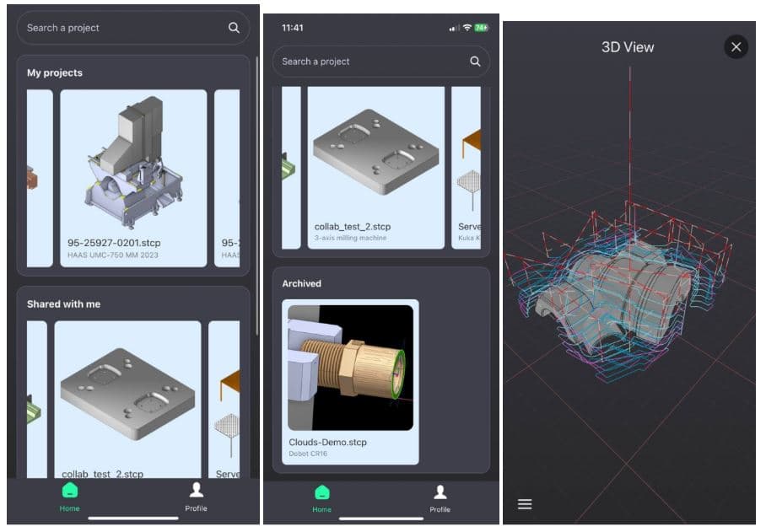
Task: Tap the Profile icon on the middle screen
Action: [440, 490]
